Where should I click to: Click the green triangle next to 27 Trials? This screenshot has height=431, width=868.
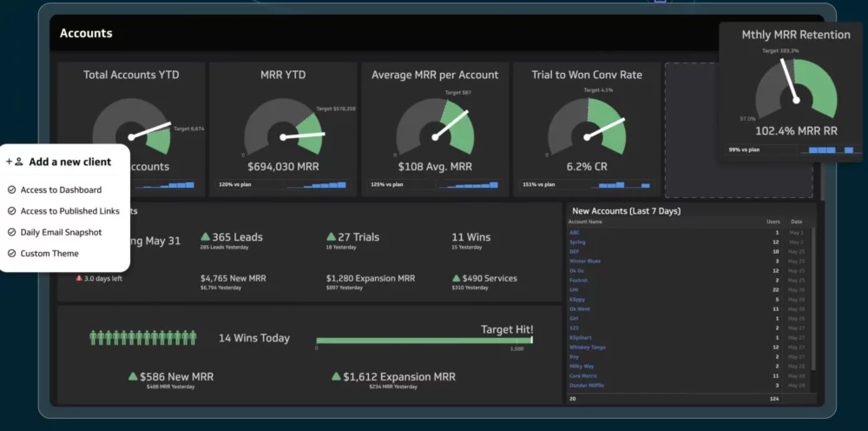pos(332,236)
